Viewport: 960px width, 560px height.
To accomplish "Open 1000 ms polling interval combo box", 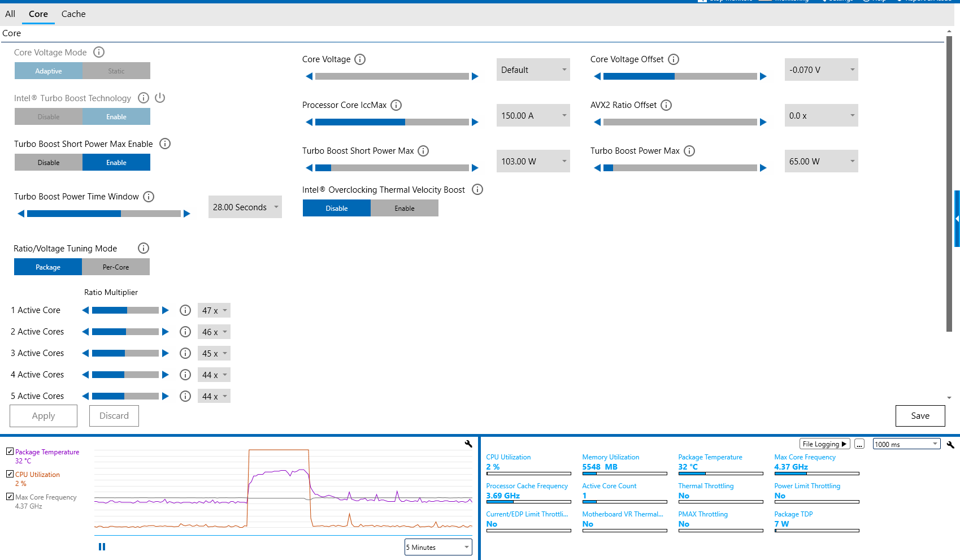I will click(x=907, y=444).
